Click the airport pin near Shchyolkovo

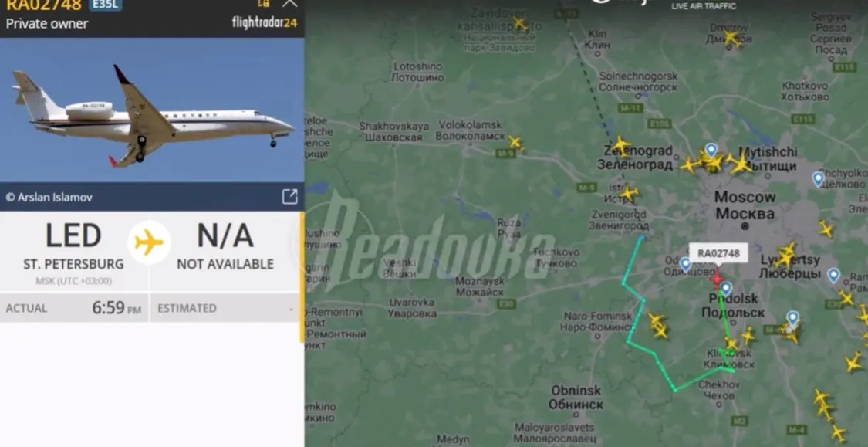coord(818,179)
